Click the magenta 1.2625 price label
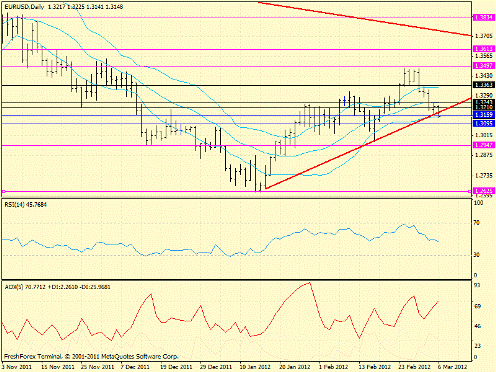Viewport: 496px width, 372px height. click(484, 191)
